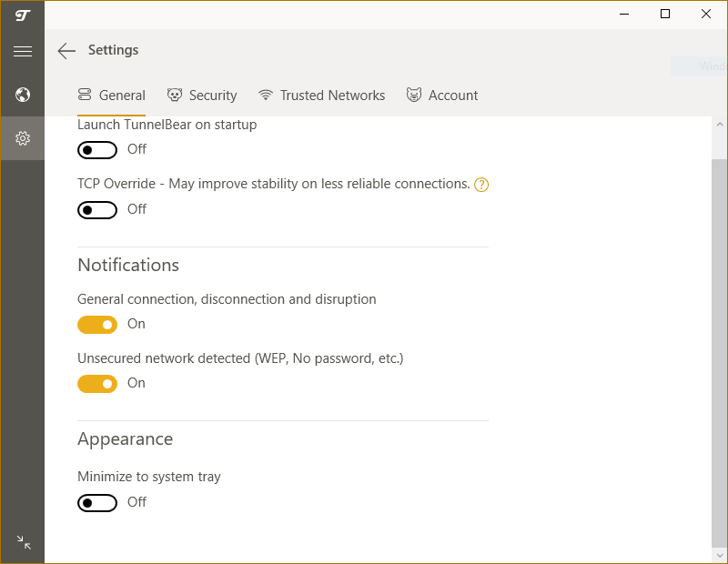
Task: Select the settings gear in sidebar
Action: tap(22, 138)
